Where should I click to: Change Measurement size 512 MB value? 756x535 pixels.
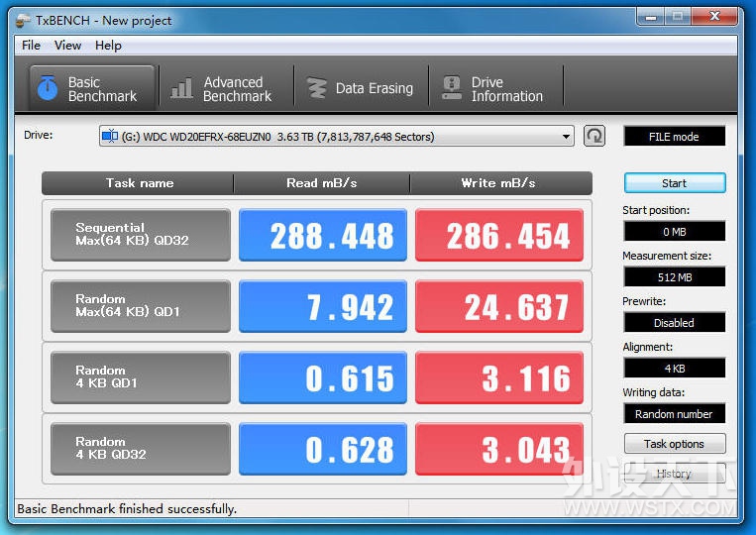tap(674, 277)
